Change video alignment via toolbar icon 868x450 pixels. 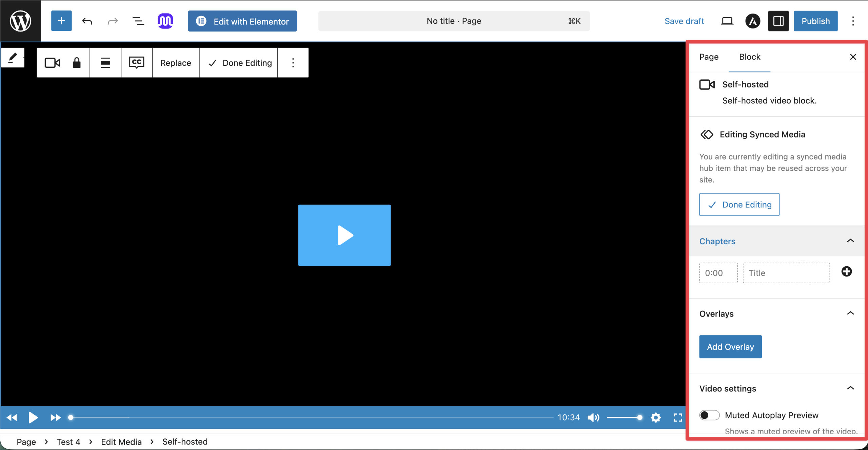click(105, 63)
